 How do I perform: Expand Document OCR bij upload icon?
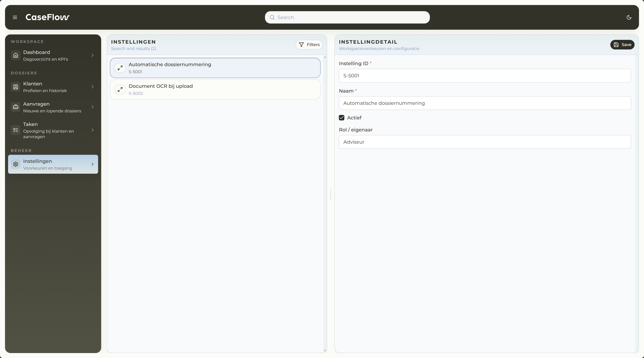pos(120,89)
